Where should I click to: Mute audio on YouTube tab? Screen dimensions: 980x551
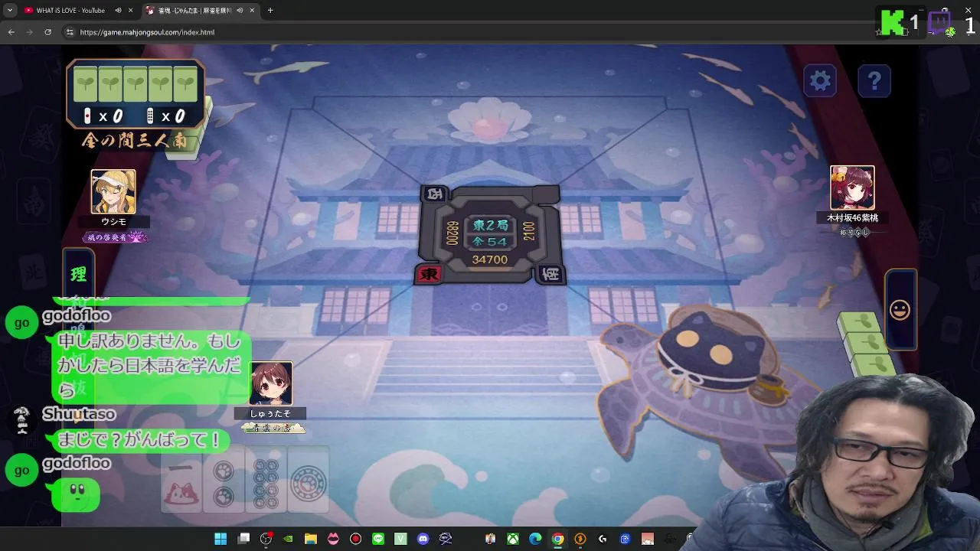pos(118,10)
